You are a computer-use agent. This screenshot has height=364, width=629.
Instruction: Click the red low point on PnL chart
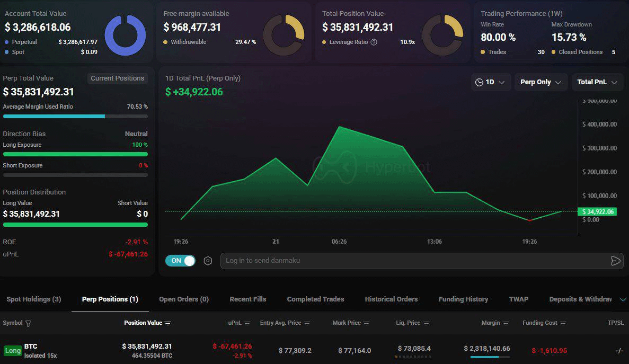pyautogui.click(x=529, y=220)
